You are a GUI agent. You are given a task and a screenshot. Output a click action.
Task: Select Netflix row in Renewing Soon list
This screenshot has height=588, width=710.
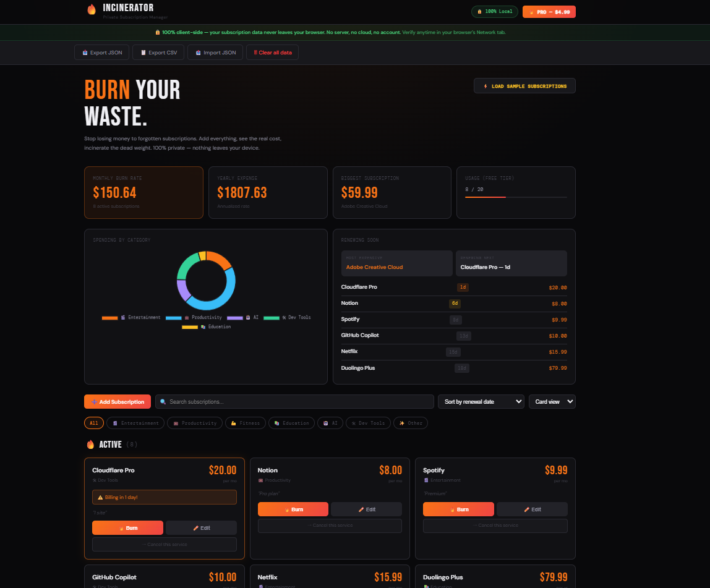tap(454, 352)
